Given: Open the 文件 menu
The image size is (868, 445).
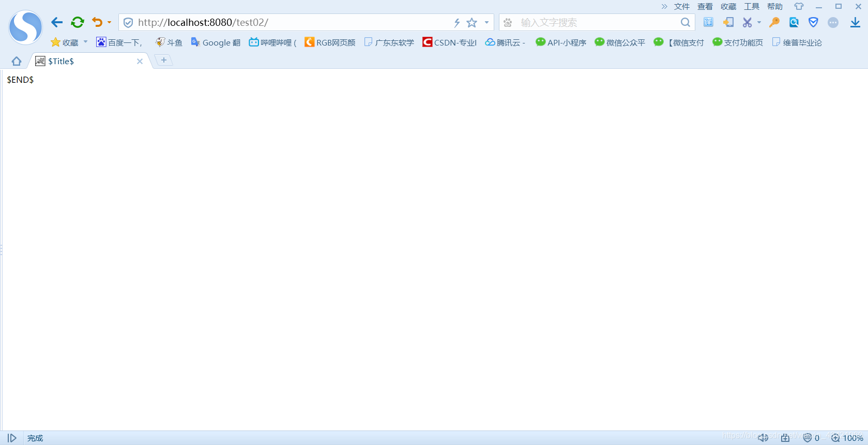Looking at the screenshot, I should [682, 7].
